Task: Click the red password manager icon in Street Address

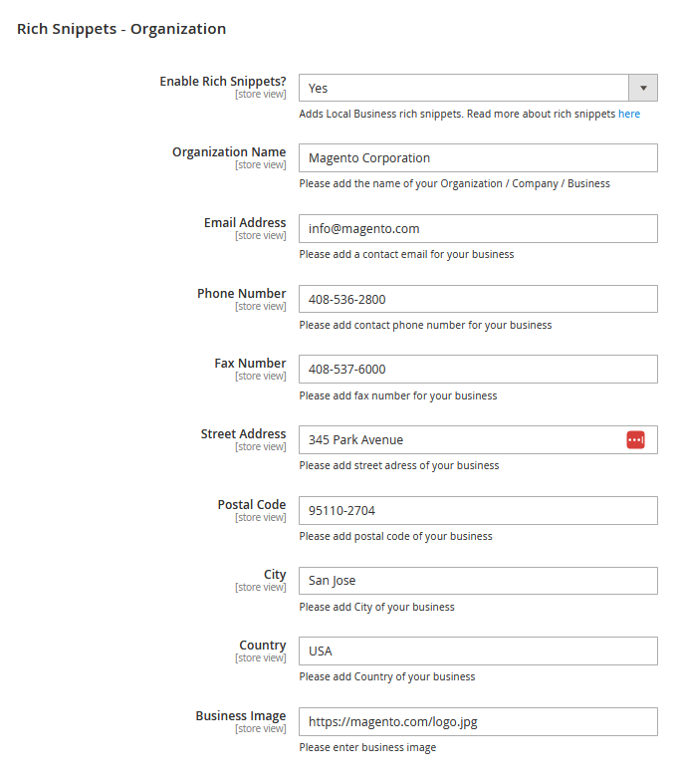Action: click(x=635, y=440)
